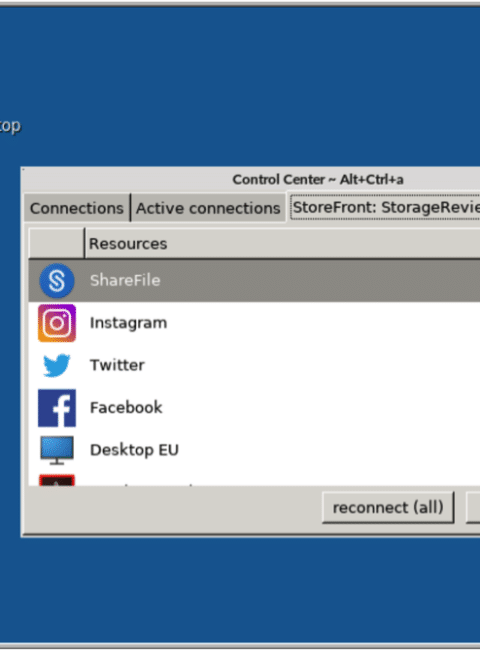Select the ShareFile text label
Screen dimensions: 480x650
(125, 281)
